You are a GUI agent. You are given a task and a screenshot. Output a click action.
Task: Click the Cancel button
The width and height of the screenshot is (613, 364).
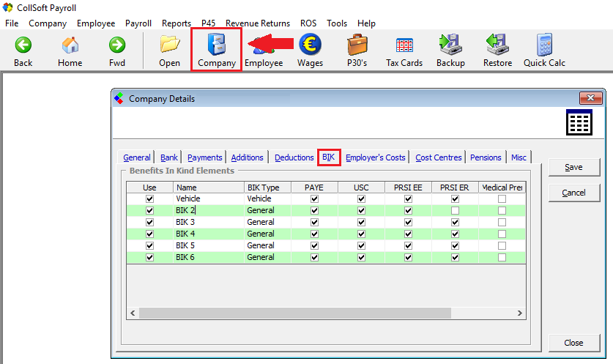click(573, 193)
